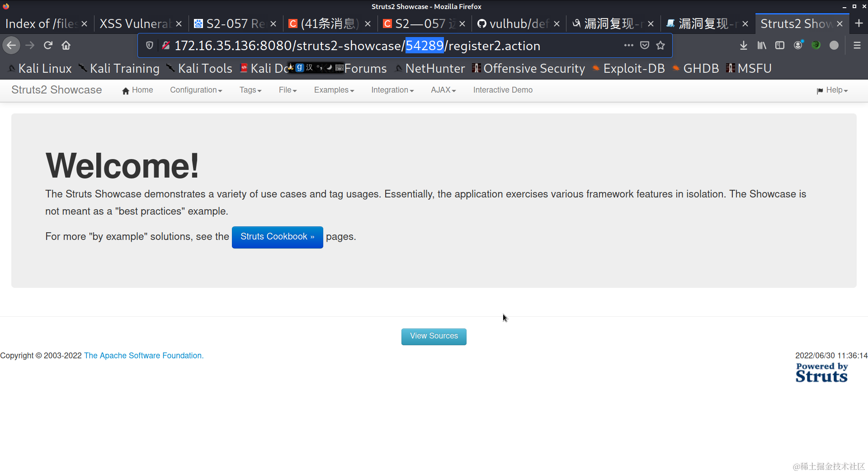Click the green extension icon in toolbar
868x474 pixels.
816,45
